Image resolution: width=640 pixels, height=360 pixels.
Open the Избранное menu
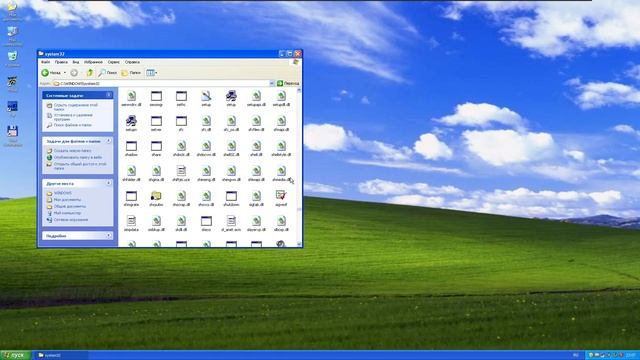93,62
